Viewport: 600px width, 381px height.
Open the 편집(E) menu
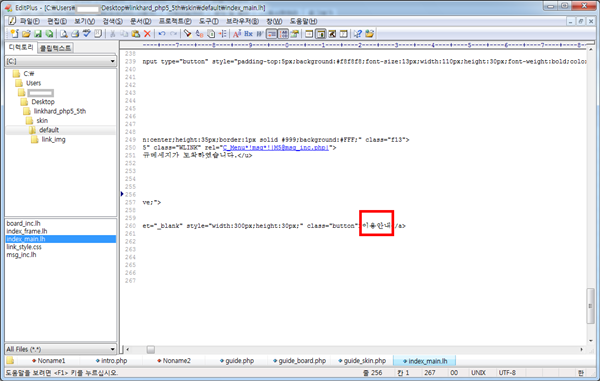(57, 21)
